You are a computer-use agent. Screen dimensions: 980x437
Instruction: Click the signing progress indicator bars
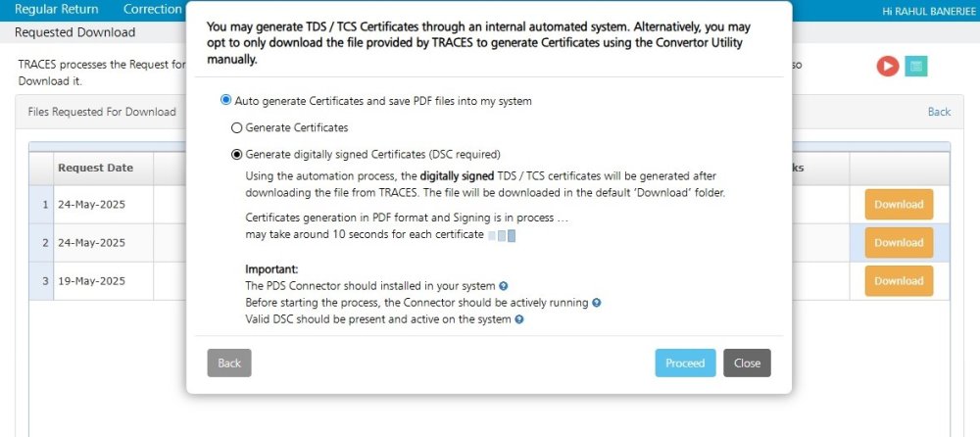pyautogui.click(x=502, y=235)
